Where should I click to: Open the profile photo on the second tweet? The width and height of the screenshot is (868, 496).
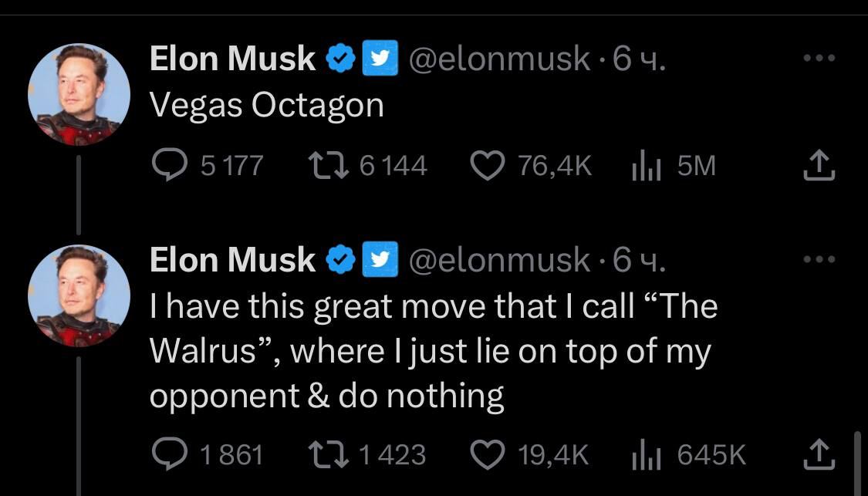(x=79, y=295)
